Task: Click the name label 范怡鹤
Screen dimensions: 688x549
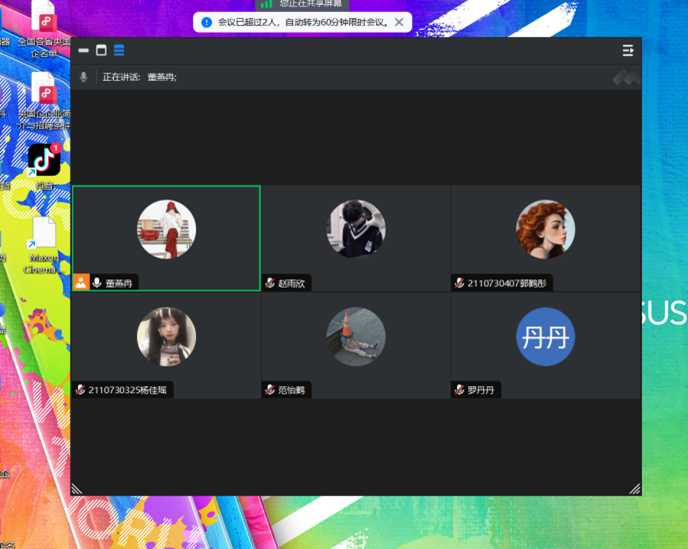Action: click(291, 390)
